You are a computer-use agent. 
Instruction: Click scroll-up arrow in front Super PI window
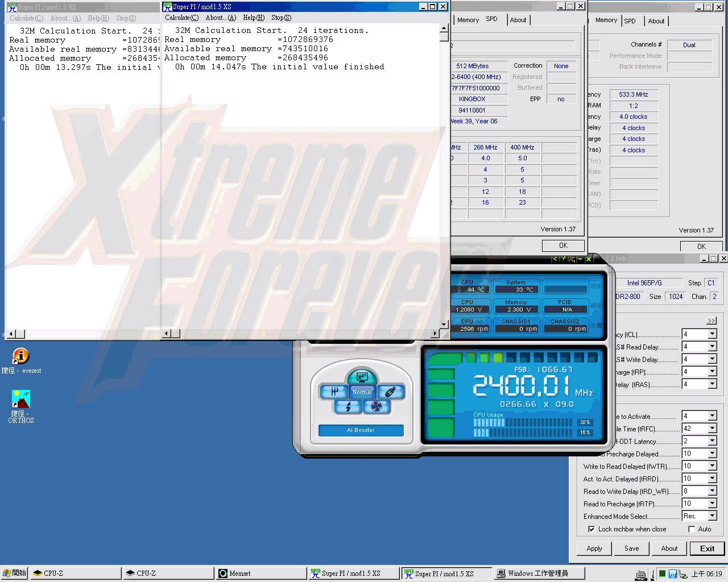[x=444, y=27]
